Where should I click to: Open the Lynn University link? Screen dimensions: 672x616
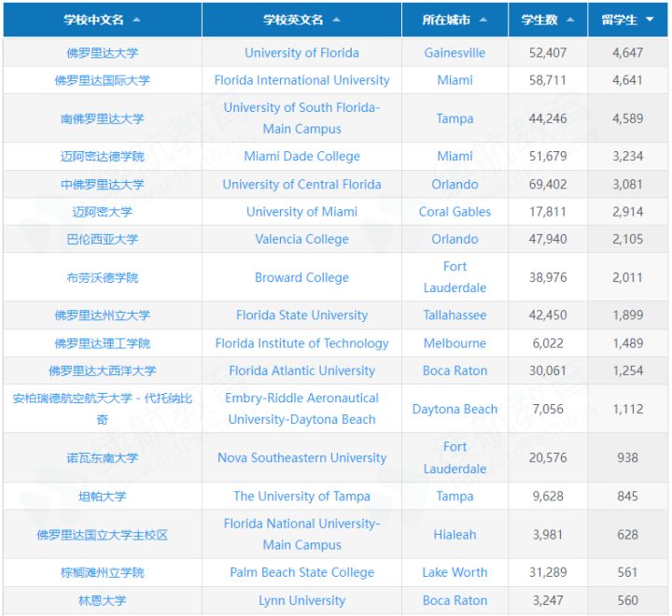pyautogui.click(x=301, y=600)
